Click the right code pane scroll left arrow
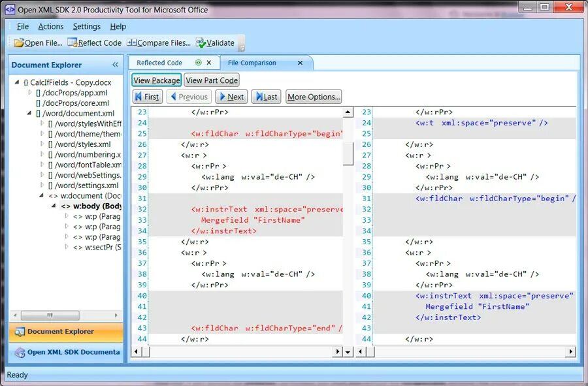Viewport: 588px width, 386px height. coord(361,351)
